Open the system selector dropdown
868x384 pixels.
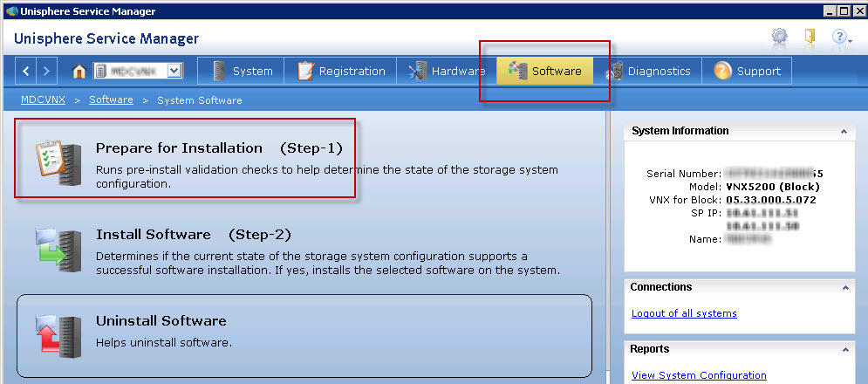(174, 71)
